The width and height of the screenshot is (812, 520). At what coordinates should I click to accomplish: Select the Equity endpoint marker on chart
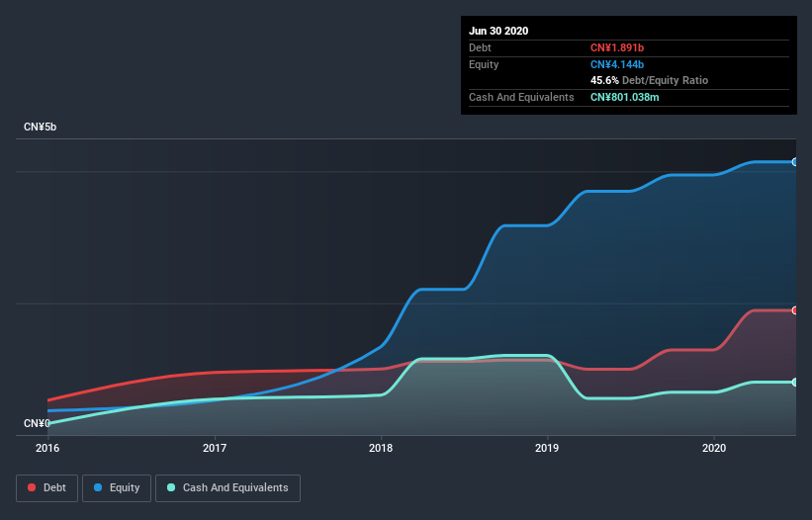point(795,162)
